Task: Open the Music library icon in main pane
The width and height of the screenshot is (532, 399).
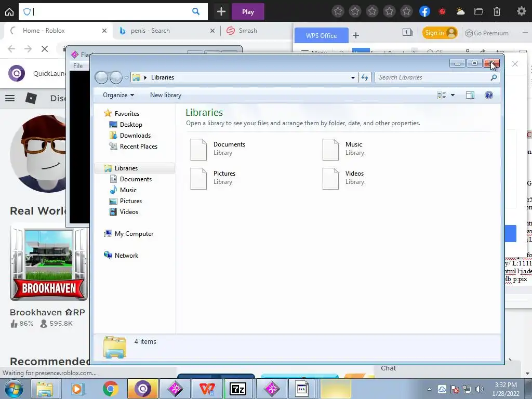Action: (330, 149)
